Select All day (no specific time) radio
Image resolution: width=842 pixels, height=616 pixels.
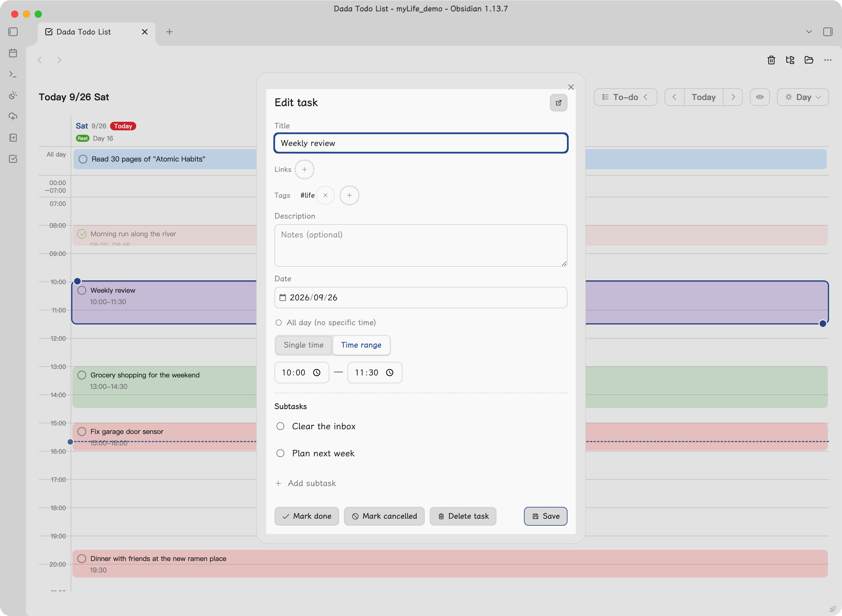tap(279, 322)
